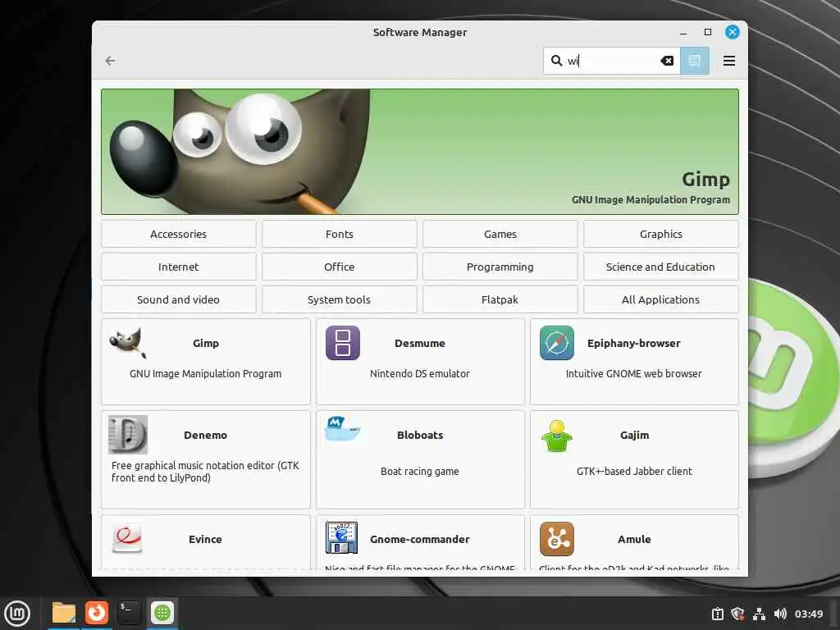The height and width of the screenshot is (630, 840).
Task: Select 'Intuitive GNOME web browser' description
Action: point(634,374)
